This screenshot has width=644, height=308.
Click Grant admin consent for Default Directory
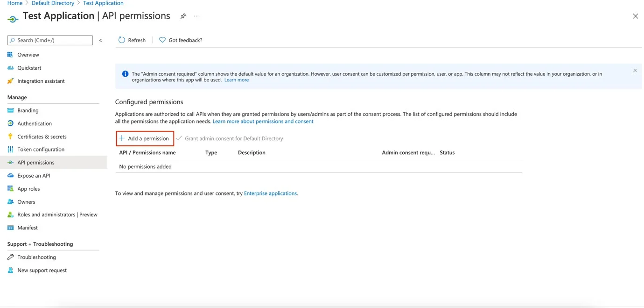[x=234, y=138]
